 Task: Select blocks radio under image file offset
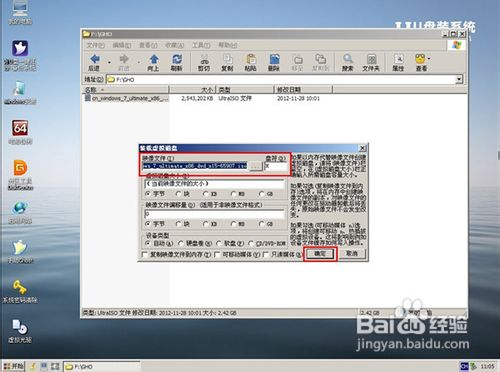tap(178, 224)
